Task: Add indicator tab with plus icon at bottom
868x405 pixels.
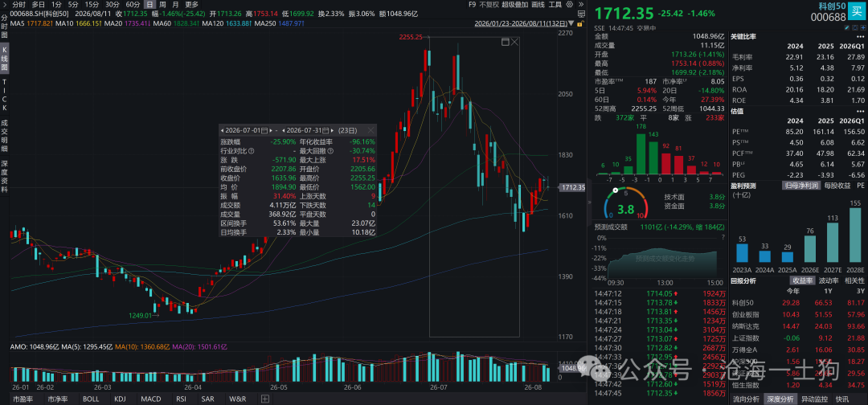Action: click(265, 399)
